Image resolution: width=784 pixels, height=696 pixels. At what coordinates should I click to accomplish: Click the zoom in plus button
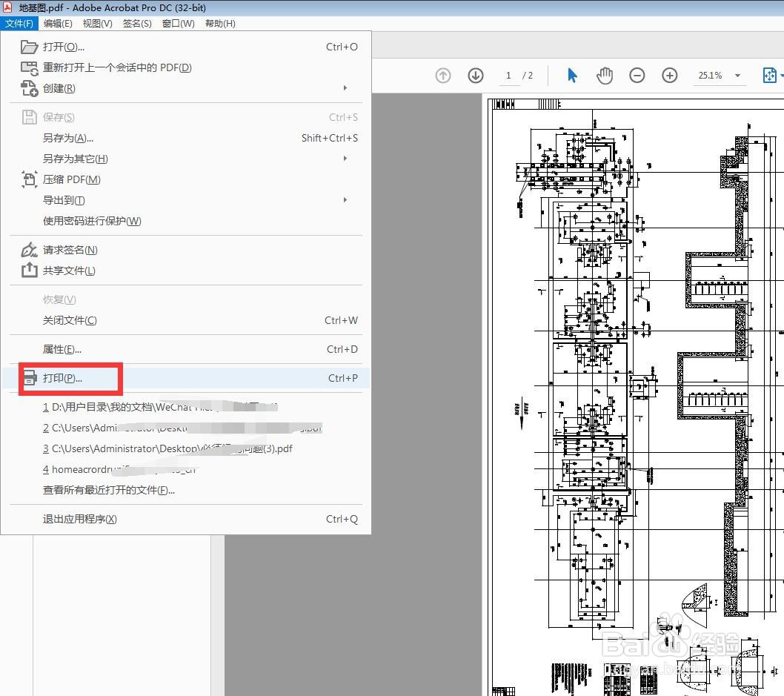coord(669,76)
